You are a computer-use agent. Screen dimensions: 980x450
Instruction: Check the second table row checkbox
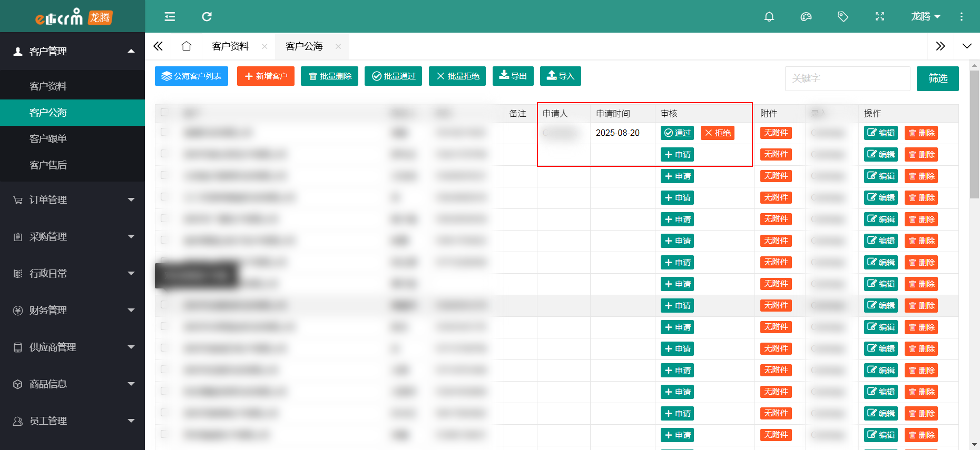point(164,154)
